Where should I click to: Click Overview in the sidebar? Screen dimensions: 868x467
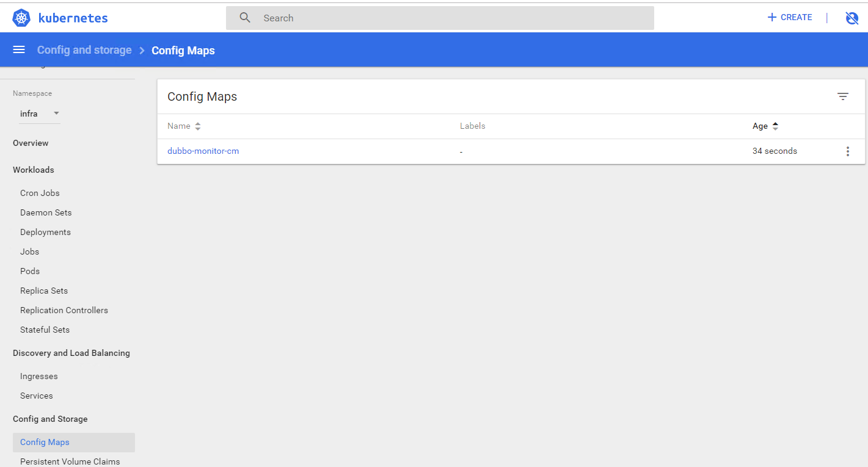[x=31, y=143]
